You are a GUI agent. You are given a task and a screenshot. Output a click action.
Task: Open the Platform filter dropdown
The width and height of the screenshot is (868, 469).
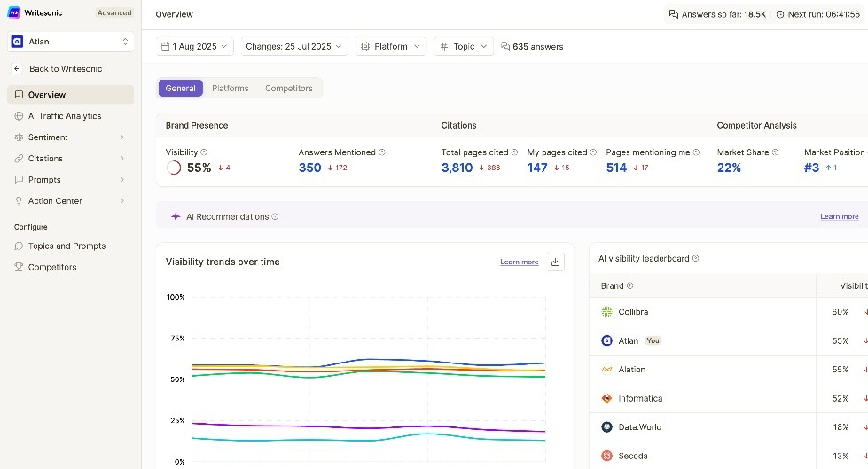pyautogui.click(x=391, y=46)
